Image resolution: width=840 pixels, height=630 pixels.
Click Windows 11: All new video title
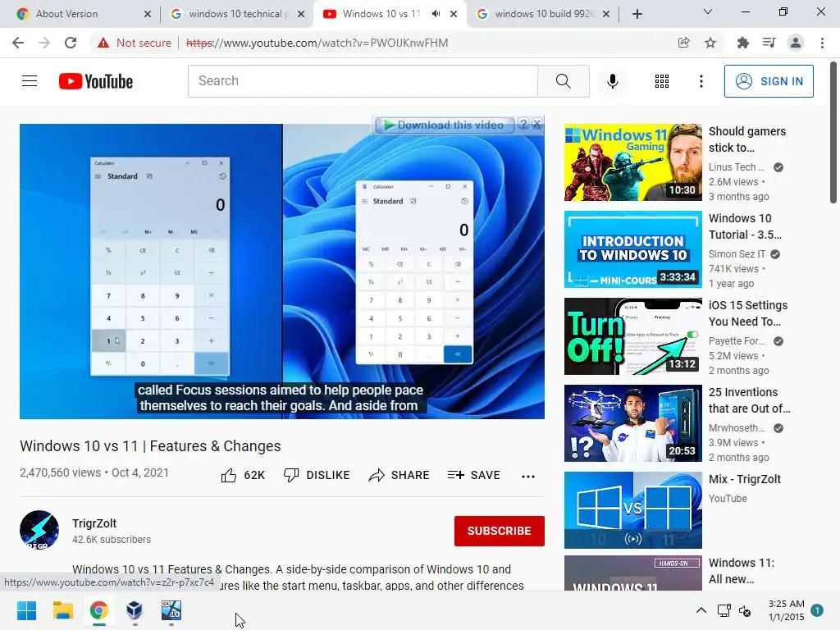coord(742,571)
